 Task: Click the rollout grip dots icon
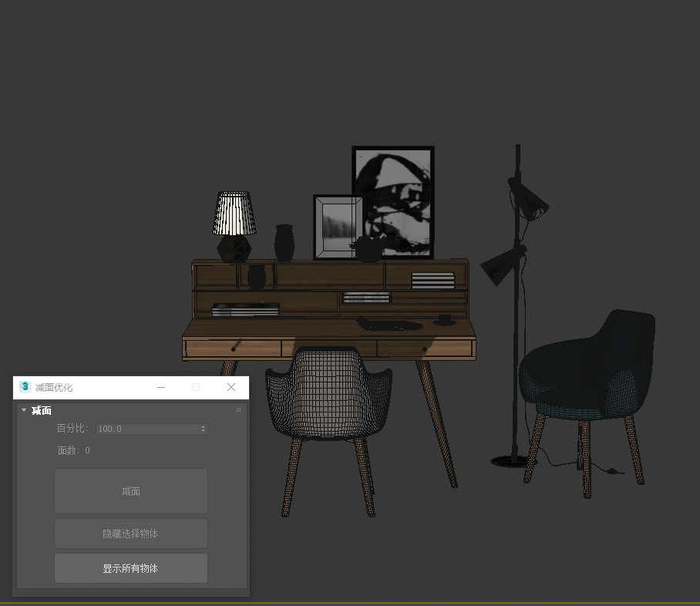[x=238, y=410]
